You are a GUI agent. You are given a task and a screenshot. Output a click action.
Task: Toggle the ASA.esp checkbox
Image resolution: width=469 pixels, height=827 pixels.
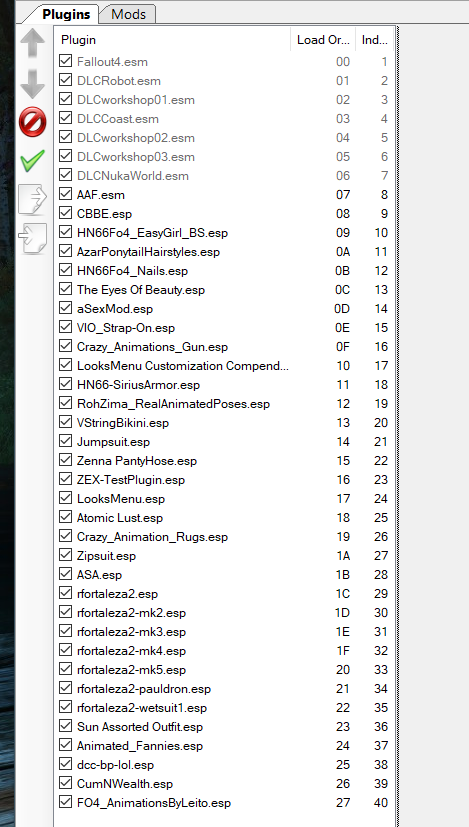[65, 574]
